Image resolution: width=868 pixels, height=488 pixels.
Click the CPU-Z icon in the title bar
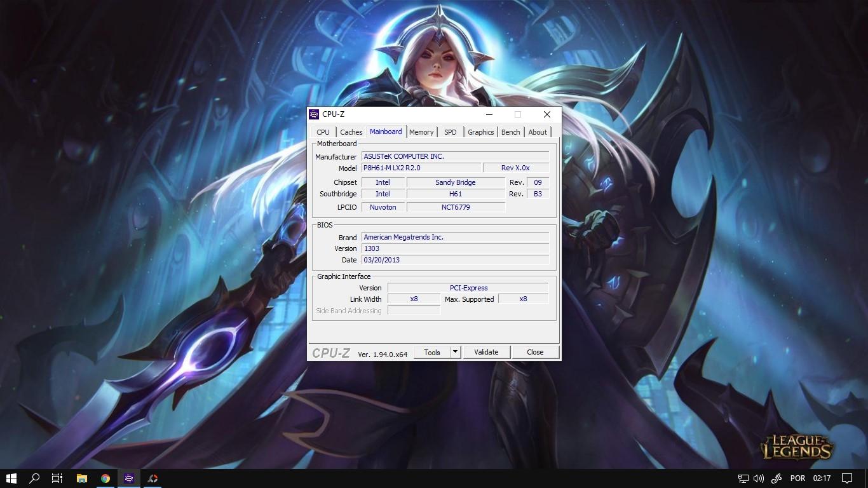coord(314,114)
